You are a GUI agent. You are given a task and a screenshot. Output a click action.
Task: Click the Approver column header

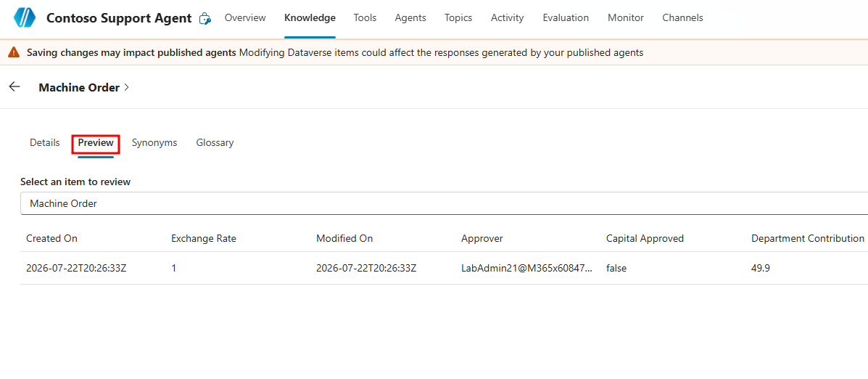tap(482, 238)
